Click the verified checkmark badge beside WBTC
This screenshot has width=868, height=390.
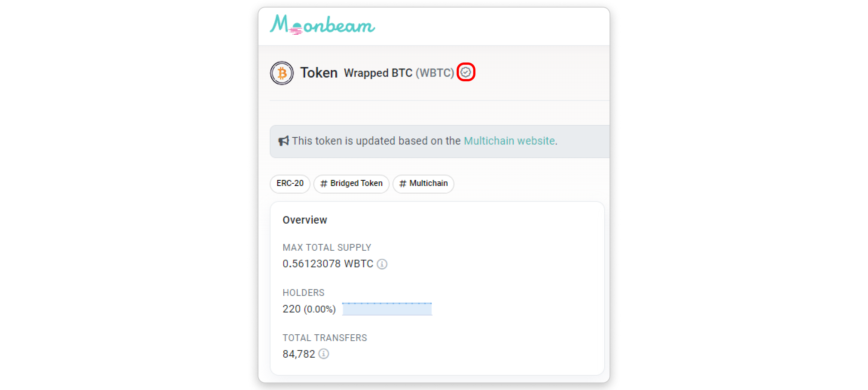pyautogui.click(x=466, y=72)
